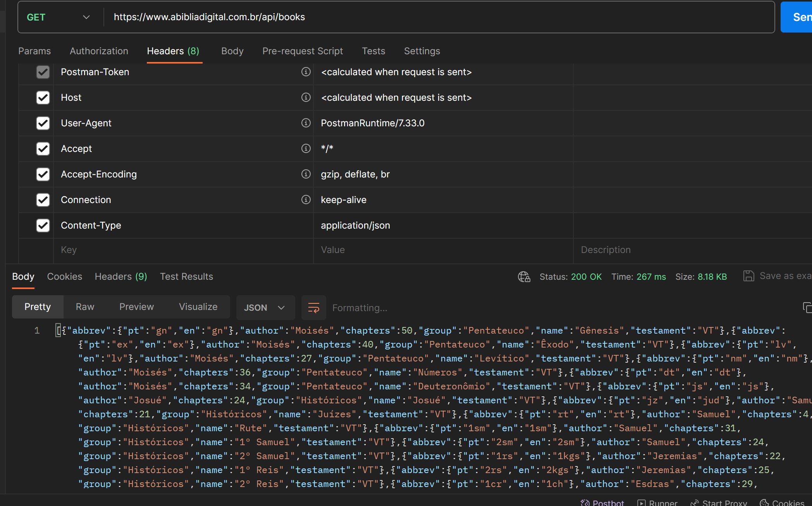Uncheck the Accept header
The width and height of the screenshot is (812, 506).
43,148
